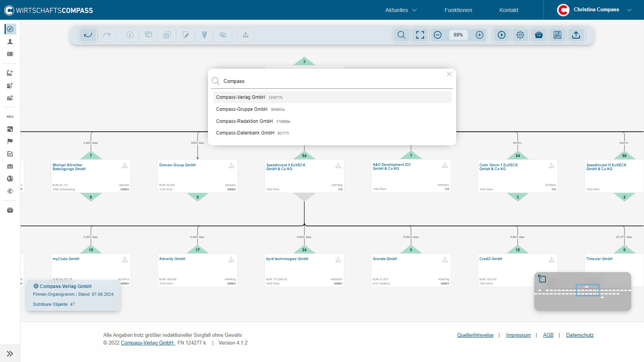
Task: Click the export upload toolbar icon
Action: pyautogui.click(x=576, y=35)
